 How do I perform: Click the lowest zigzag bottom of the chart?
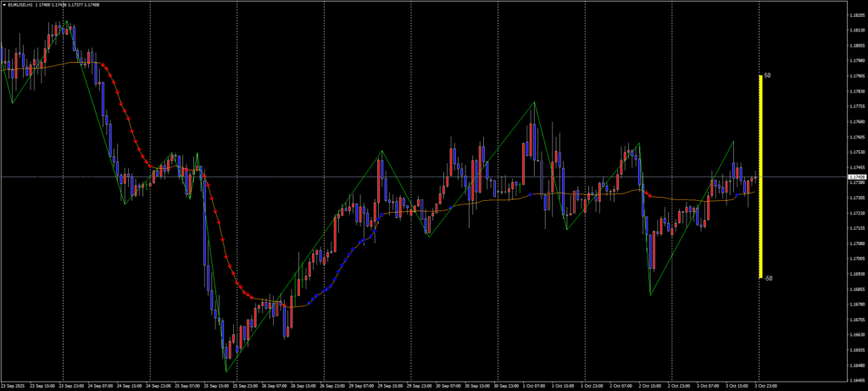tap(226, 371)
